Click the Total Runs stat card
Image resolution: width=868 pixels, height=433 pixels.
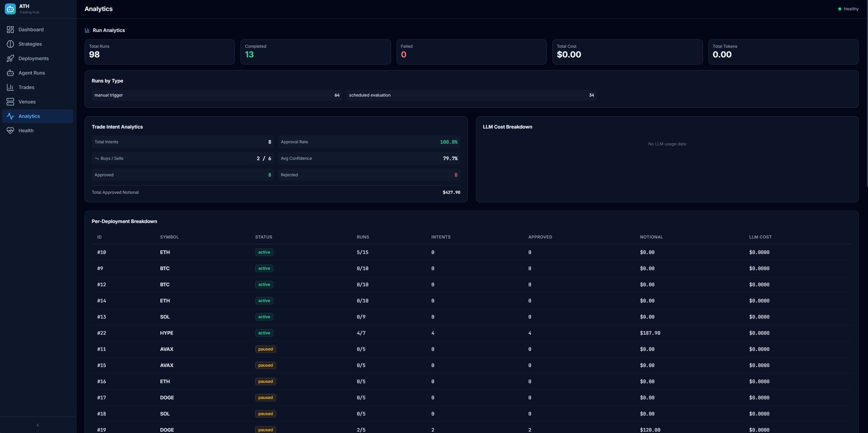coord(159,52)
